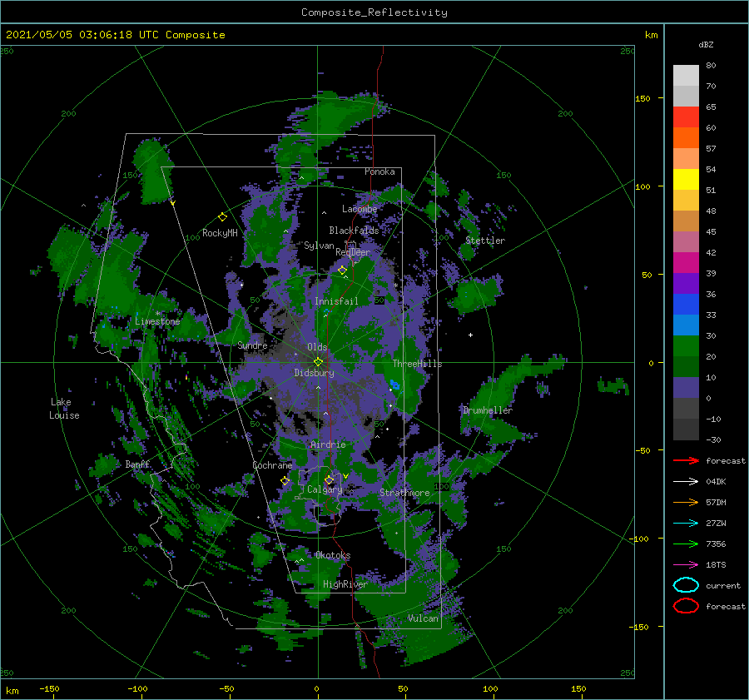
Task: Click the current legend label
Action: tap(723, 585)
